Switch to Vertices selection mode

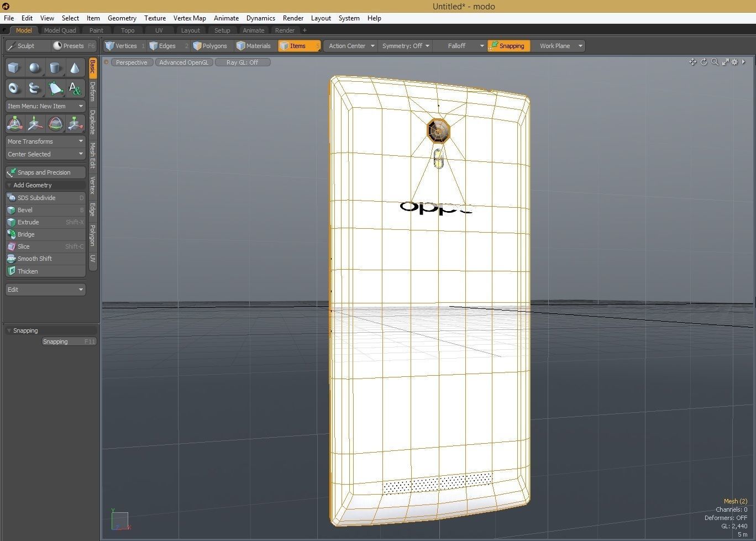click(125, 46)
